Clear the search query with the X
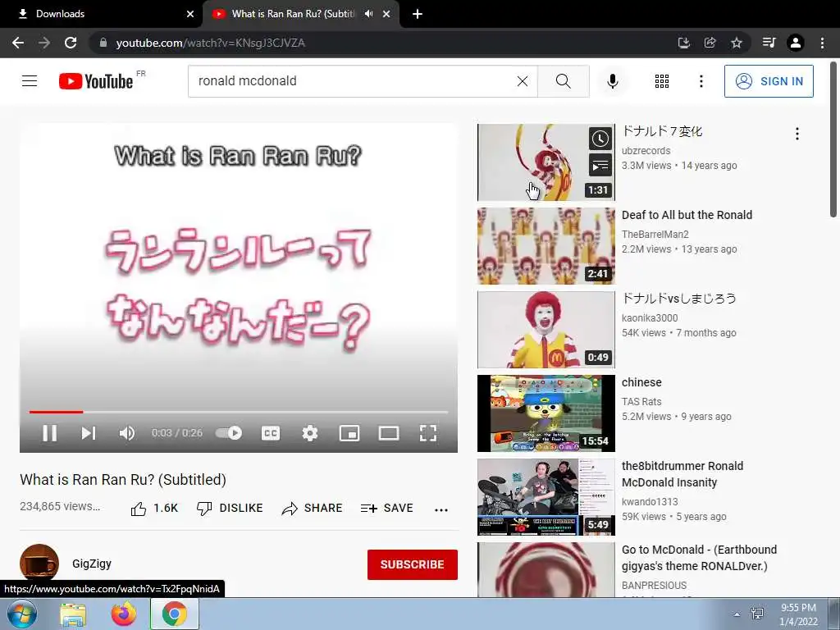Image resolution: width=840 pixels, height=630 pixels. click(523, 81)
